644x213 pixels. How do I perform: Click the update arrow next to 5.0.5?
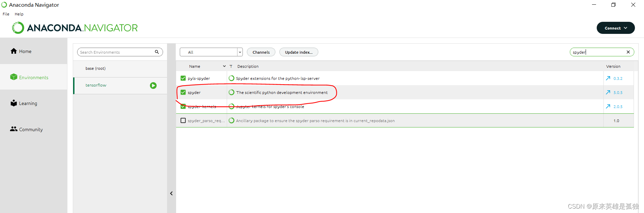608,92
